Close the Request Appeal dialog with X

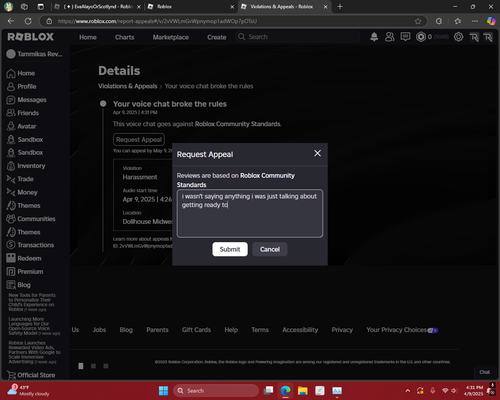[317, 153]
